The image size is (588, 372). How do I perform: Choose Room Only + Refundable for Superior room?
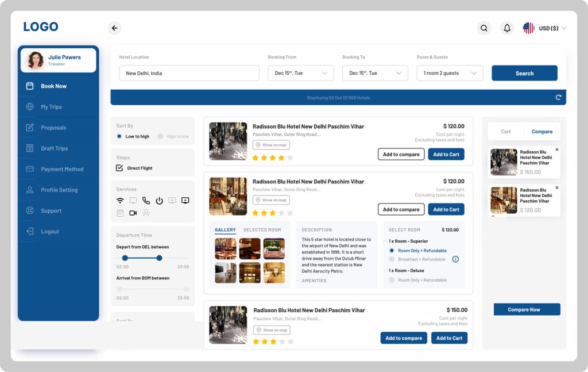(392, 251)
